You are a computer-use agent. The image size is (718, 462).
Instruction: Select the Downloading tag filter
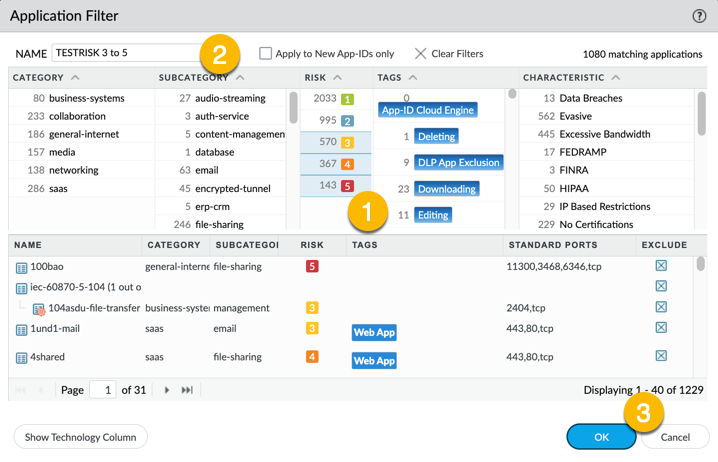446,188
